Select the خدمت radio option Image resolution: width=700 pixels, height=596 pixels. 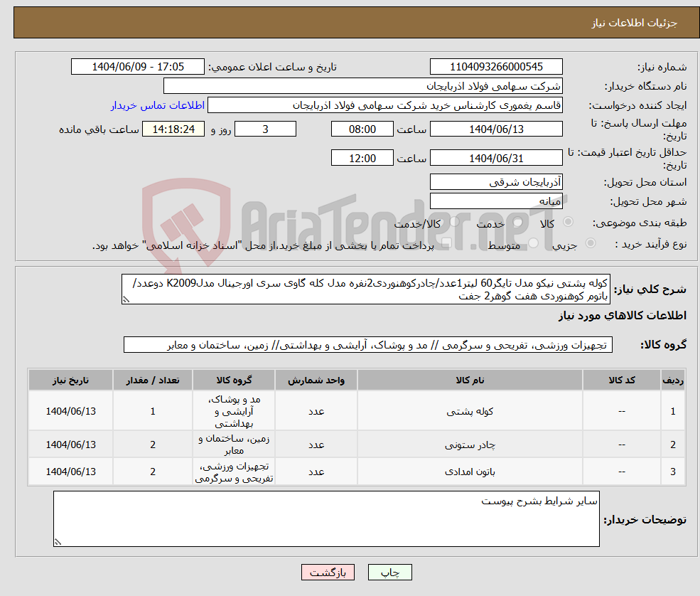(517, 223)
